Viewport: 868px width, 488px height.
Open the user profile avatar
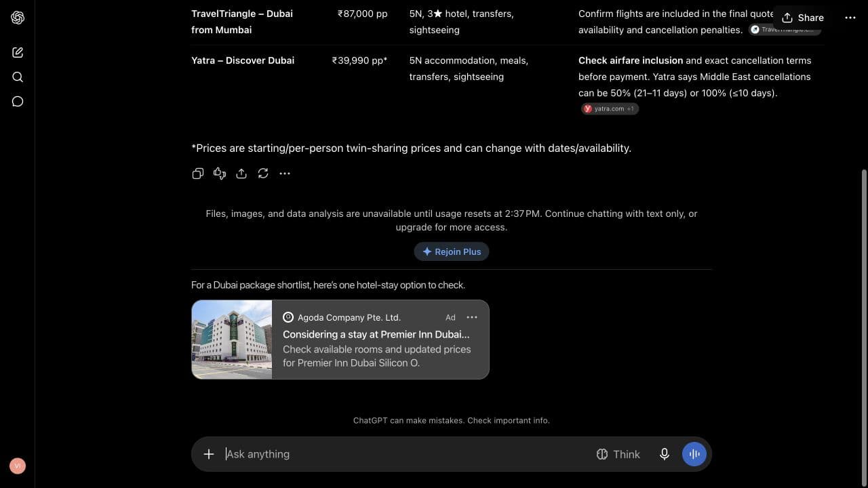coord(18,466)
